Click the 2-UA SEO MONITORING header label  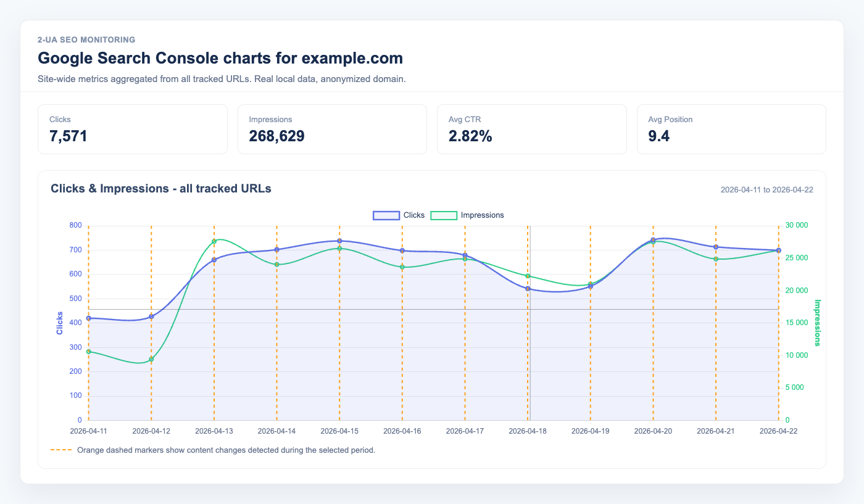(86, 39)
